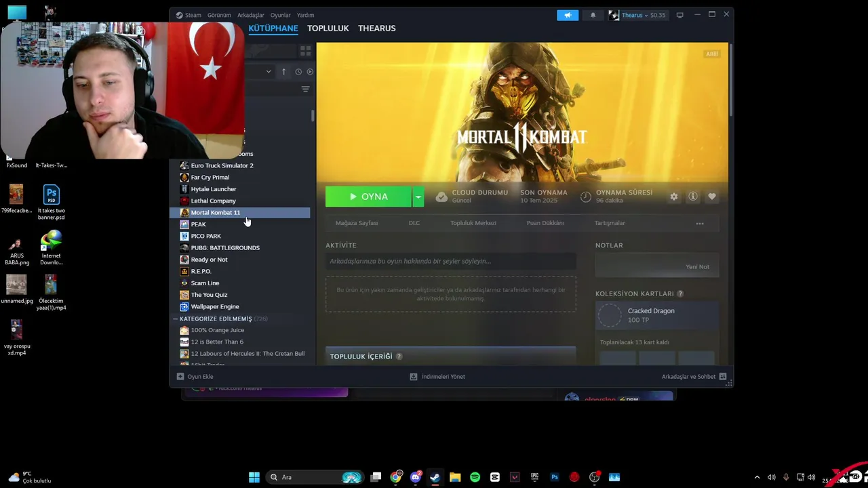Image resolution: width=868 pixels, height=488 pixels.
Task: Click the blue announcements megaphone button
Action: point(568,15)
